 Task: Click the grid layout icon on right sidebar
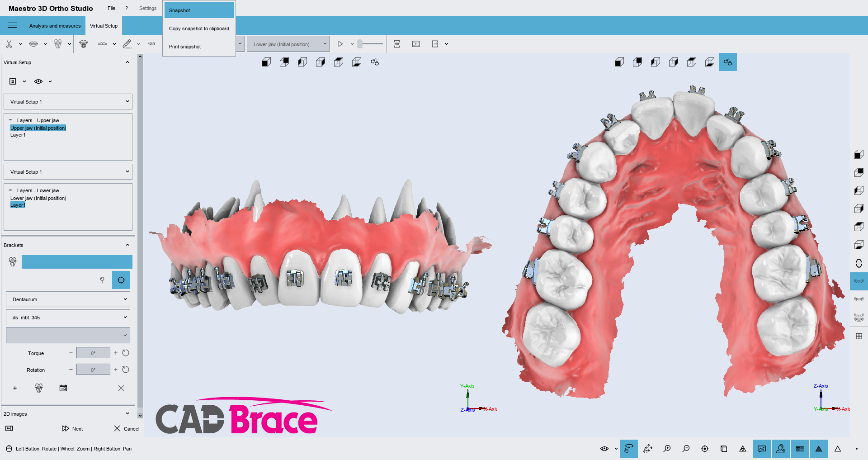point(859,336)
